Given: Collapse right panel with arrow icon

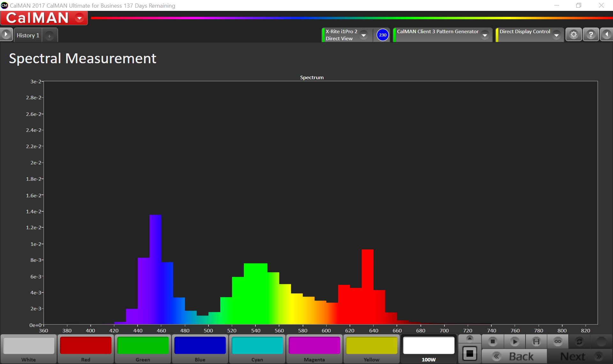Looking at the screenshot, I should click(607, 34).
